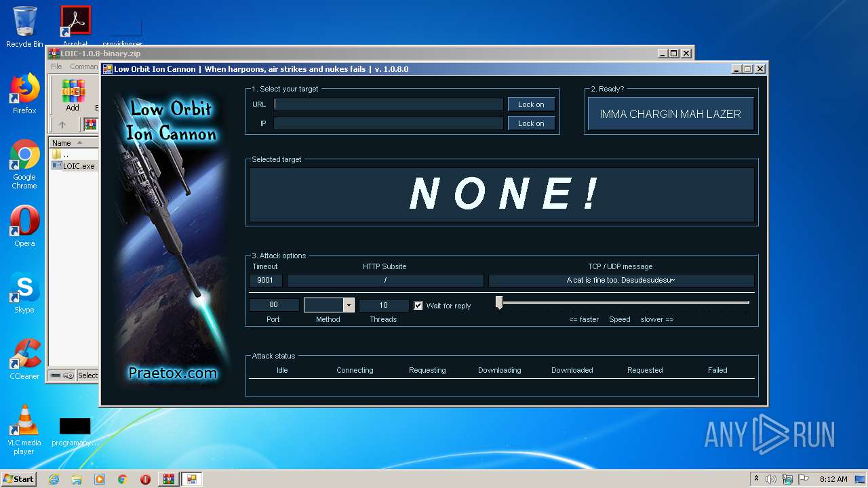Click the HTTP Subsite field

(x=385, y=280)
